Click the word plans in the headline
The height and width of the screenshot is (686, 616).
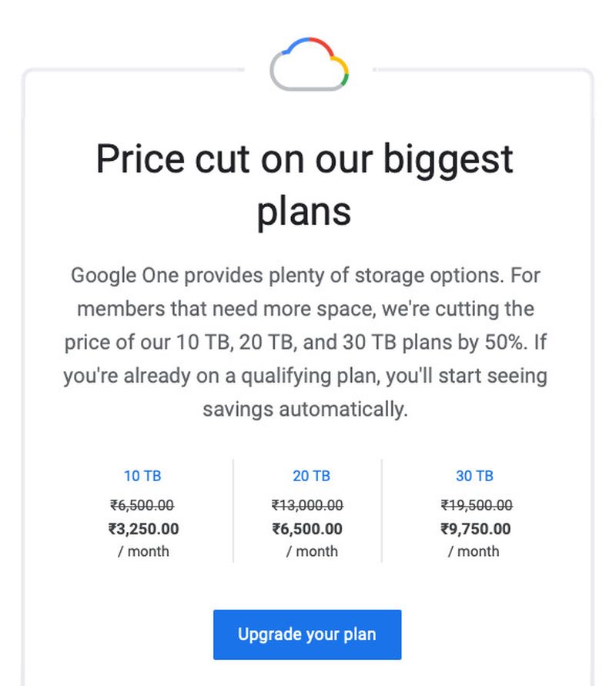[x=304, y=212]
